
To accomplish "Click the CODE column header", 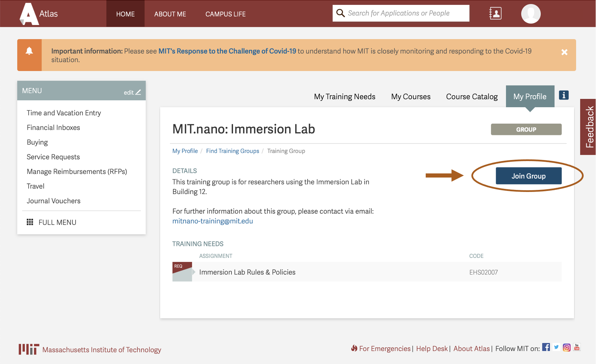I will tap(476, 256).
